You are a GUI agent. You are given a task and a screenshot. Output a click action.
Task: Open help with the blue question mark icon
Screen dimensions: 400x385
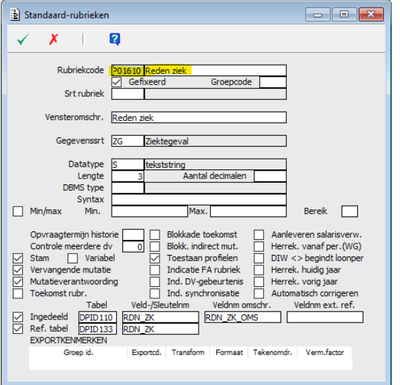pos(115,39)
